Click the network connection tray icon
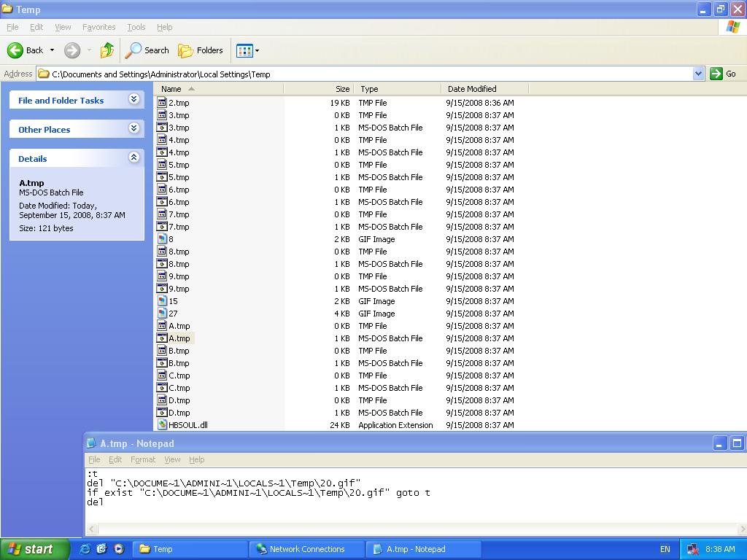This screenshot has height=560, width=747. 693,550
